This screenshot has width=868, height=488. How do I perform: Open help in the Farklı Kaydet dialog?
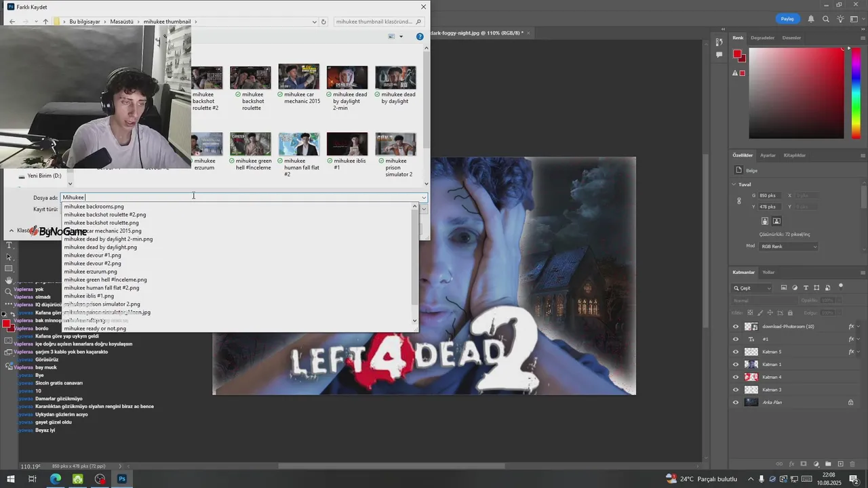point(420,37)
